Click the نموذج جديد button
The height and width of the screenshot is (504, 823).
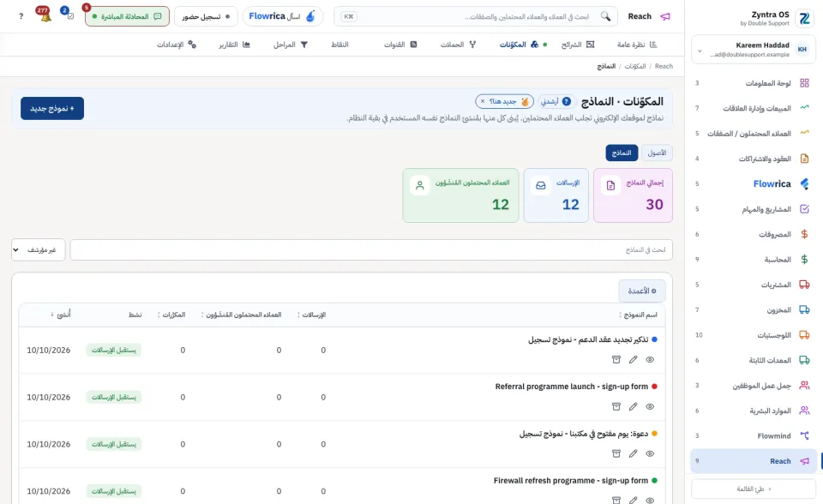52,108
